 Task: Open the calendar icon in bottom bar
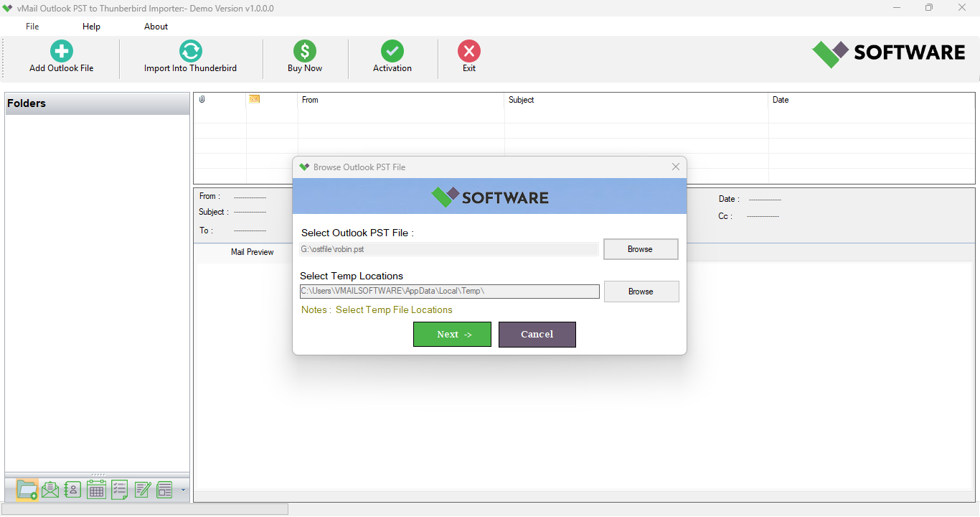pyautogui.click(x=96, y=490)
